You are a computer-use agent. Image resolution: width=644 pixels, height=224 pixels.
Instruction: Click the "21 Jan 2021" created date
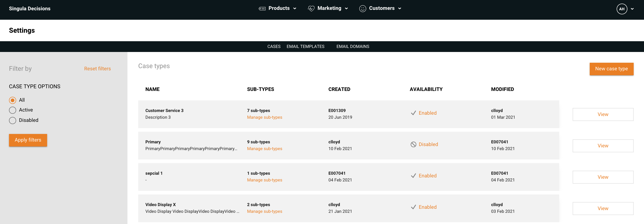pos(340,211)
